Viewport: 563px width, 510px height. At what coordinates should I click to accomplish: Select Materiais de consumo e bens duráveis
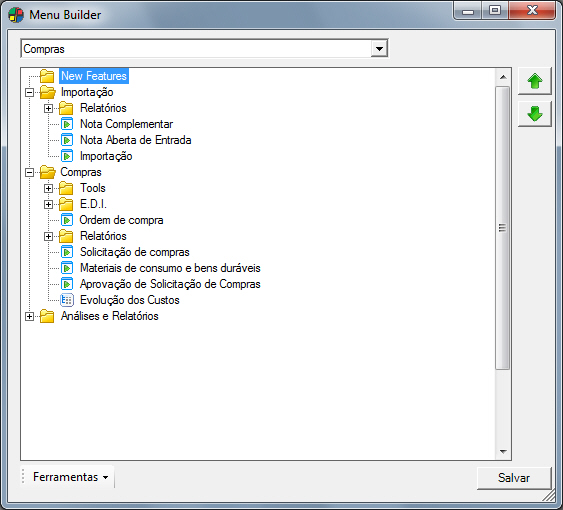point(170,268)
